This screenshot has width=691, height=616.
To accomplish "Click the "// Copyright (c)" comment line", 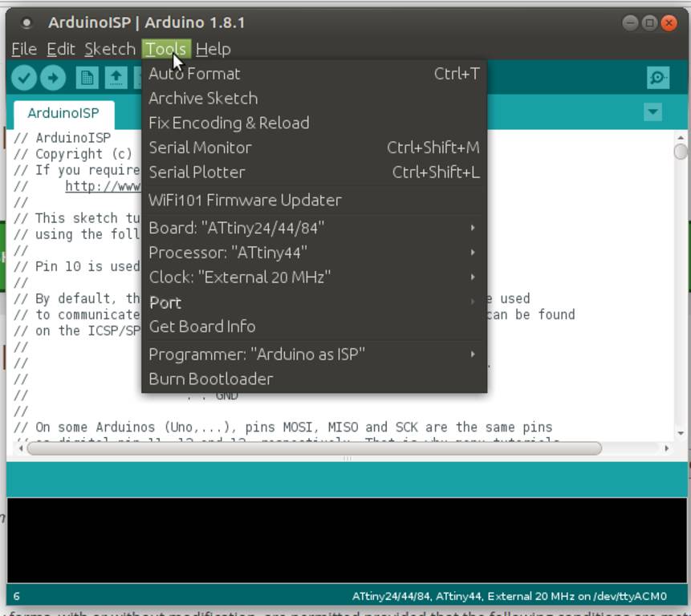I will [x=73, y=154].
